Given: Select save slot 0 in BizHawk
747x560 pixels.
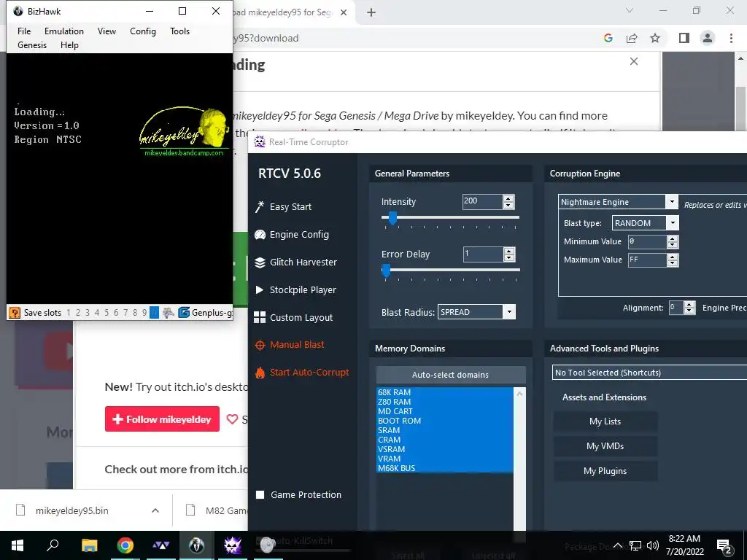Looking at the screenshot, I should (x=154, y=312).
